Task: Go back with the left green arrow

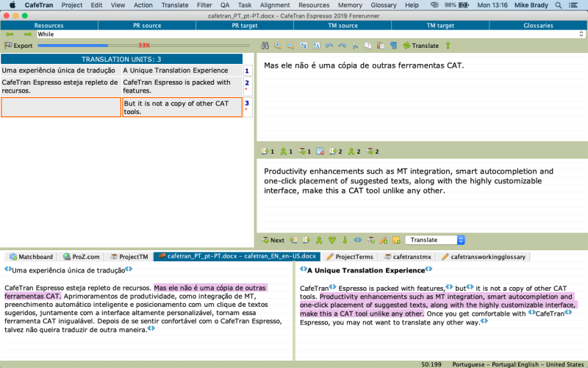Action: pyautogui.click(x=10, y=34)
